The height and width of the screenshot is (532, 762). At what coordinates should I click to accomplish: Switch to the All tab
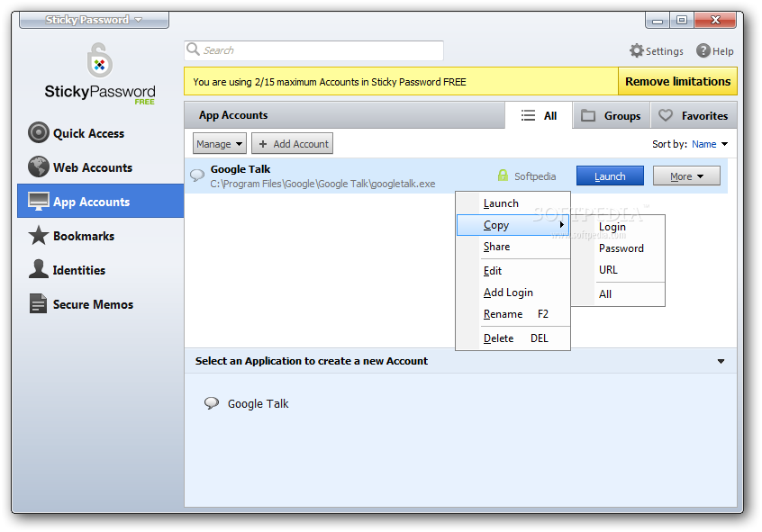click(539, 115)
